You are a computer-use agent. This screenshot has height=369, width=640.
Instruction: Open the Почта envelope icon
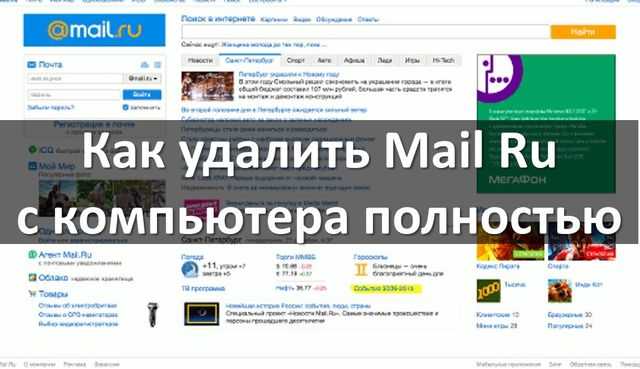pyautogui.click(x=31, y=64)
